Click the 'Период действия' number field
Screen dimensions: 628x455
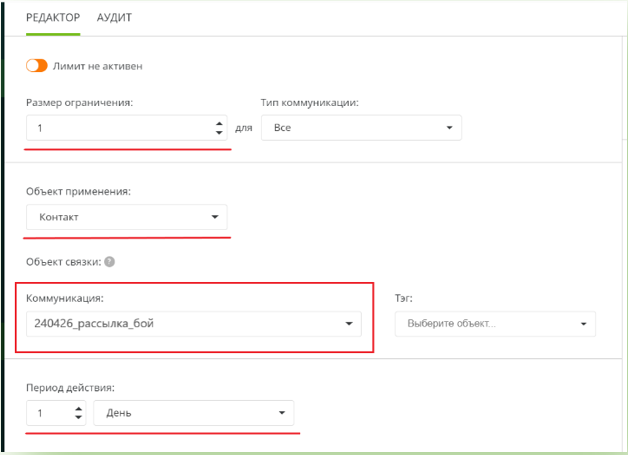coord(50,413)
